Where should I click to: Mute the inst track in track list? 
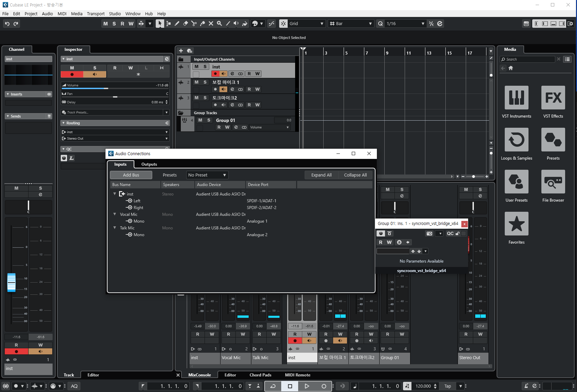pyautogui.click(x=196, y=67)
